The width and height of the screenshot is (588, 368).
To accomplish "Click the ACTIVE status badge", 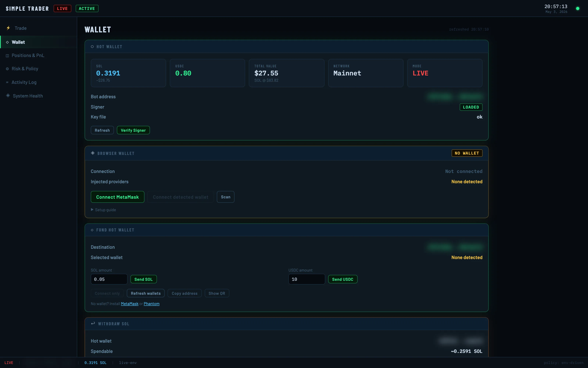I will tap(87, 8).
